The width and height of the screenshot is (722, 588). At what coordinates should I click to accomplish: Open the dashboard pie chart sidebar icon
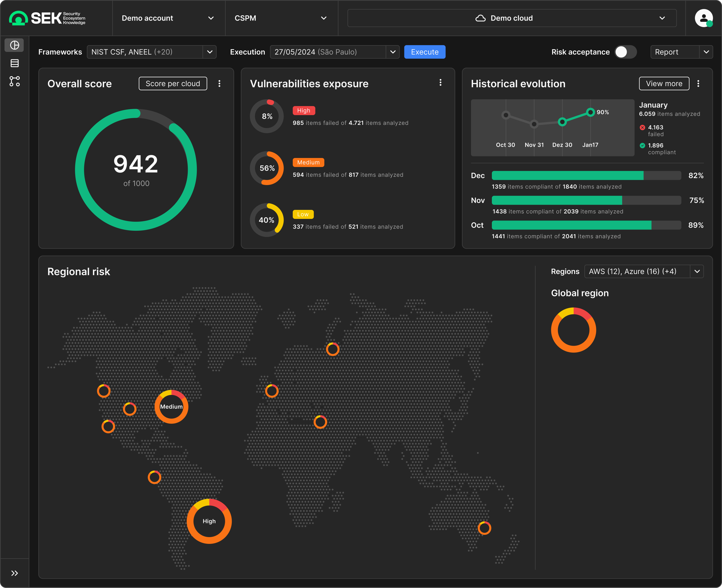(x=15, y=45)
